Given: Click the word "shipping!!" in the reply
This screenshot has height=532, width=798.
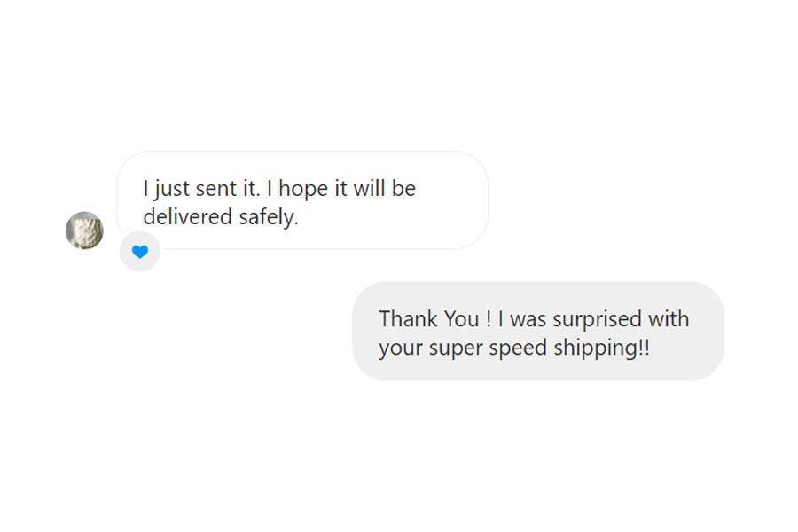Looking at the screenshot, I should (601, 348).
